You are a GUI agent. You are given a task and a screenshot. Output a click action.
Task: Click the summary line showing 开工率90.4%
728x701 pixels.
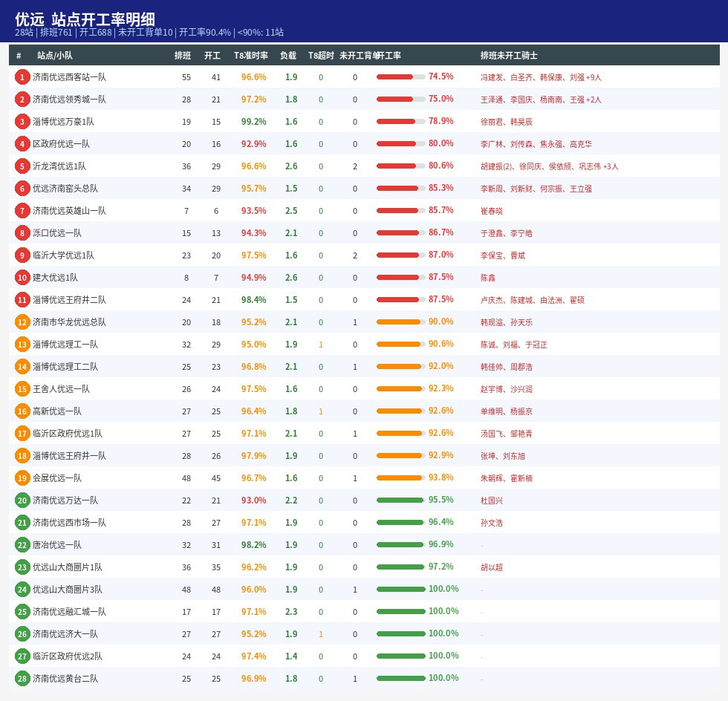coord(149,33)
